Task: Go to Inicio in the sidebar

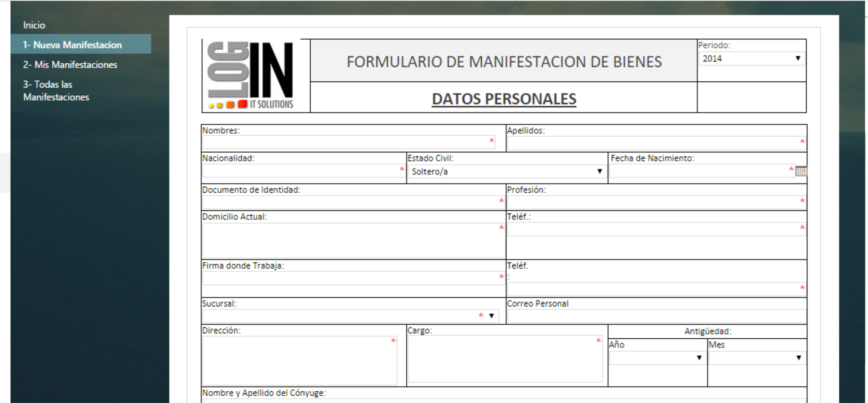Action: tap(34, 25)
